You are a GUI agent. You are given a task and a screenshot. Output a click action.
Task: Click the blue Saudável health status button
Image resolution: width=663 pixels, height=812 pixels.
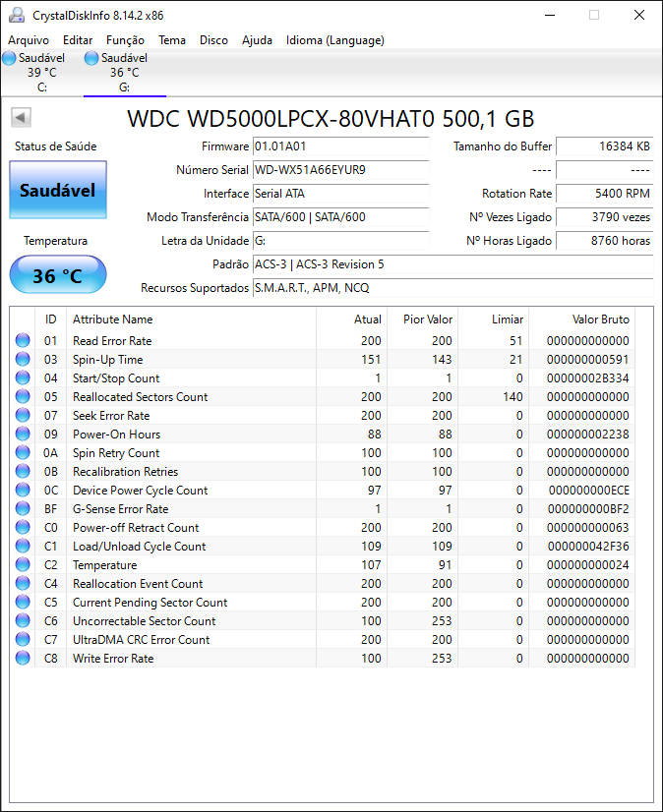(58, 190)
